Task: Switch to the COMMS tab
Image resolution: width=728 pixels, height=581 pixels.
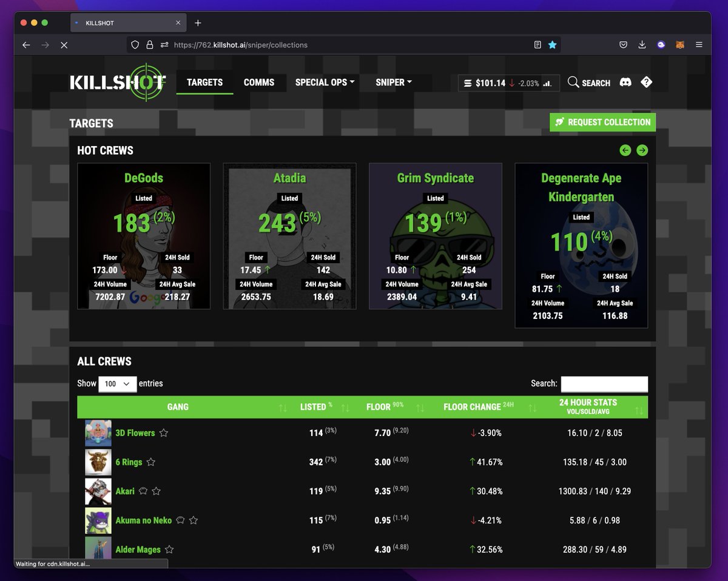Action: [259, 82]
